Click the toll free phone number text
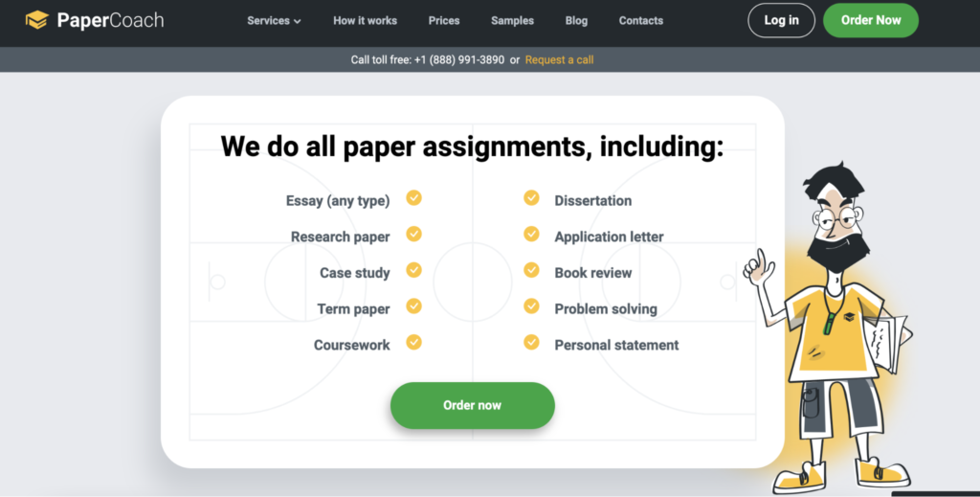 [x=458, y=60]
